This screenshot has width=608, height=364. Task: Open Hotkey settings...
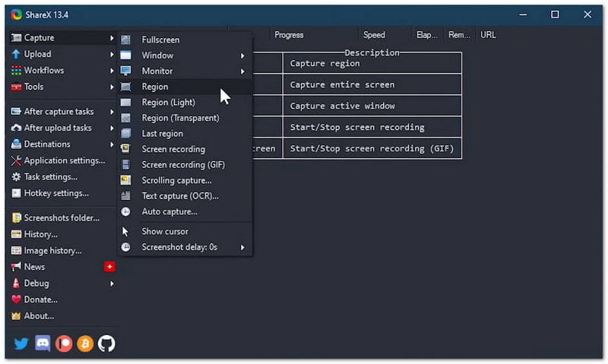tap(62, 193)
